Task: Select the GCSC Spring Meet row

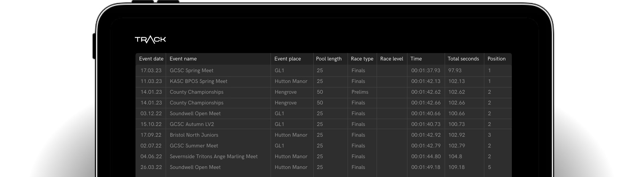Action: [x=192, y=71]
